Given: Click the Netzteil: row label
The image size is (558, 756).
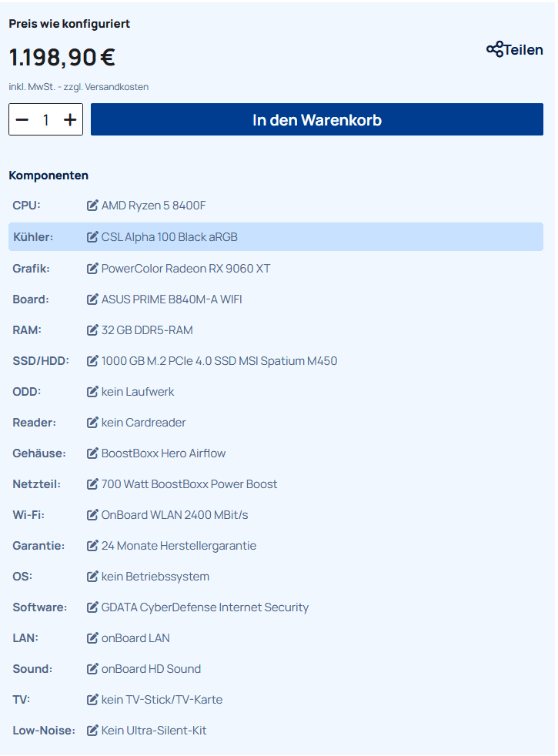Looking at the screenshot, I should pyautogui.click(x=37, y=483).
